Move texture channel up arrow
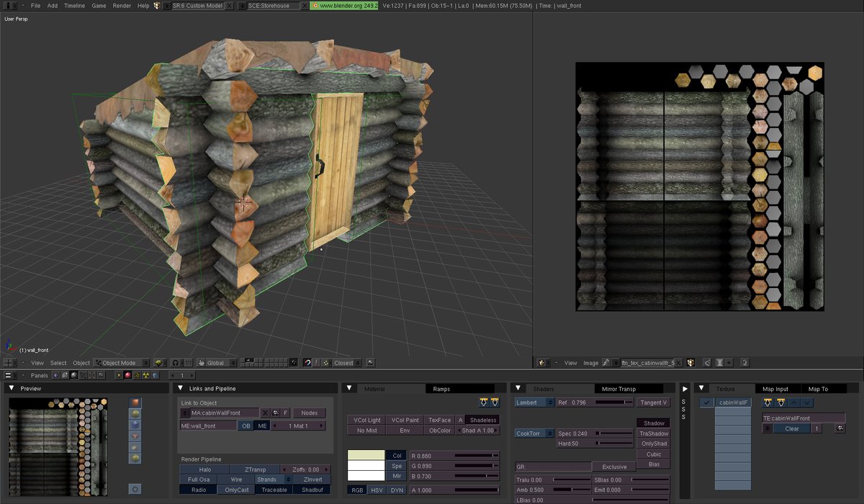 coord(794,402)
